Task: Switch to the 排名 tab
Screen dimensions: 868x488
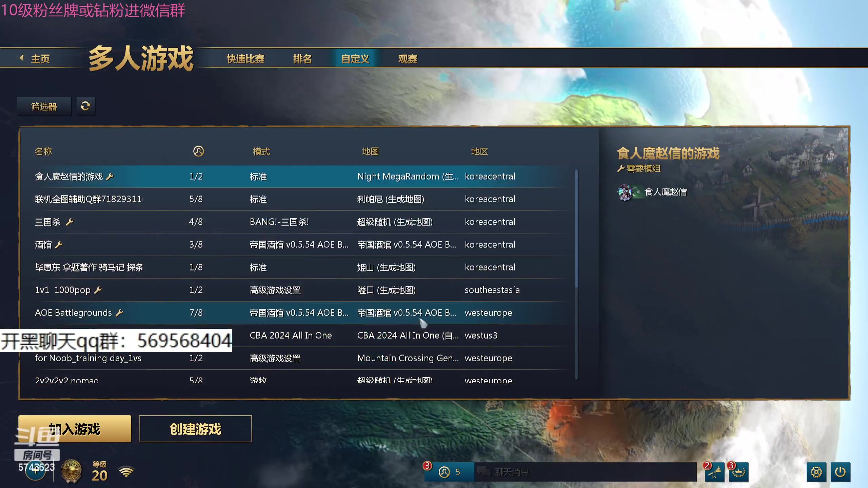Action: click(x=302, y=59)
